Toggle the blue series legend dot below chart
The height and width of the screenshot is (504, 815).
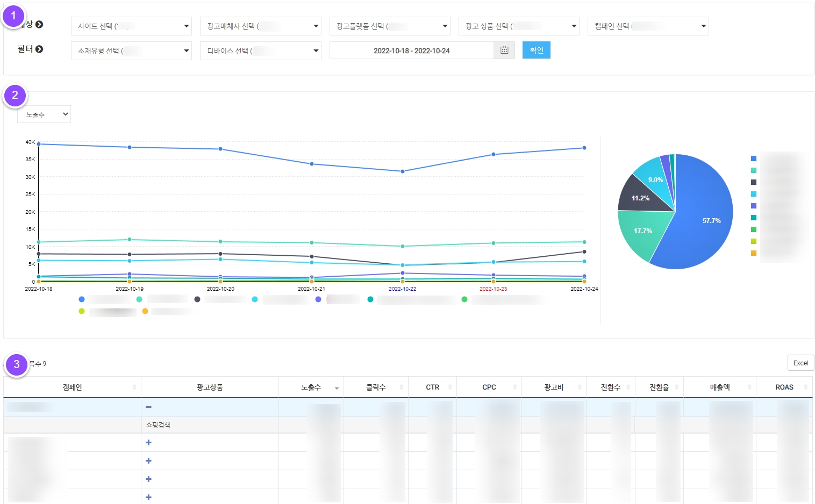[82, 299]
